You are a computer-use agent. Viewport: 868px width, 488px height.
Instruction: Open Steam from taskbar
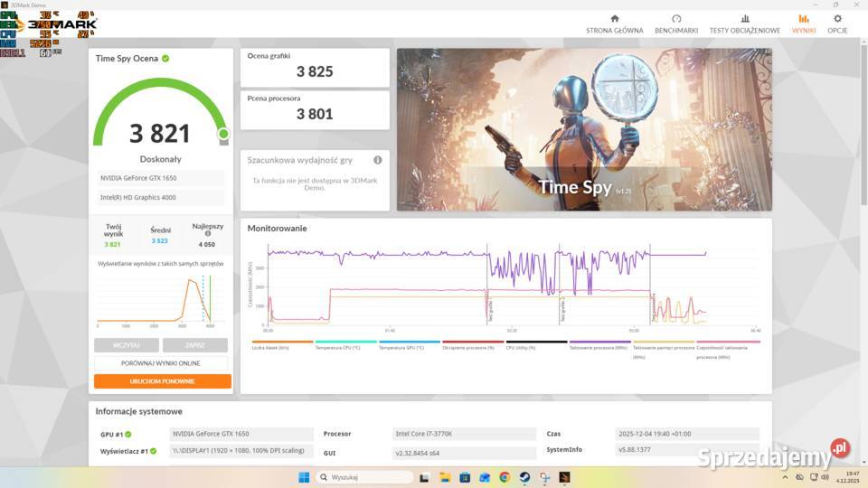tap(524, 477)
